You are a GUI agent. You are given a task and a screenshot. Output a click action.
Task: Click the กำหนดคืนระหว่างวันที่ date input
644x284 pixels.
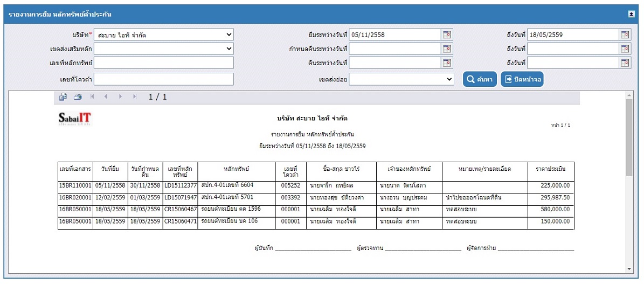coord(394,49)
